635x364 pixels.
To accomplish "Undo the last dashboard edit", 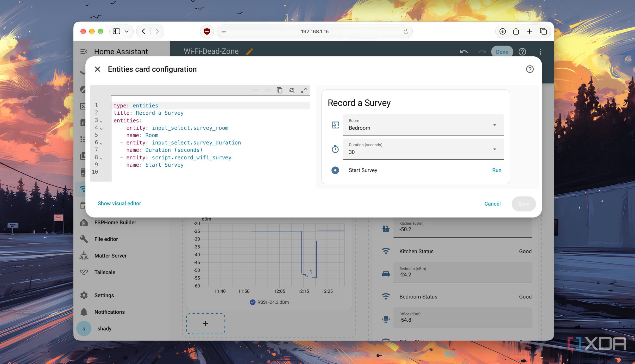I will (x=464, y=51).
